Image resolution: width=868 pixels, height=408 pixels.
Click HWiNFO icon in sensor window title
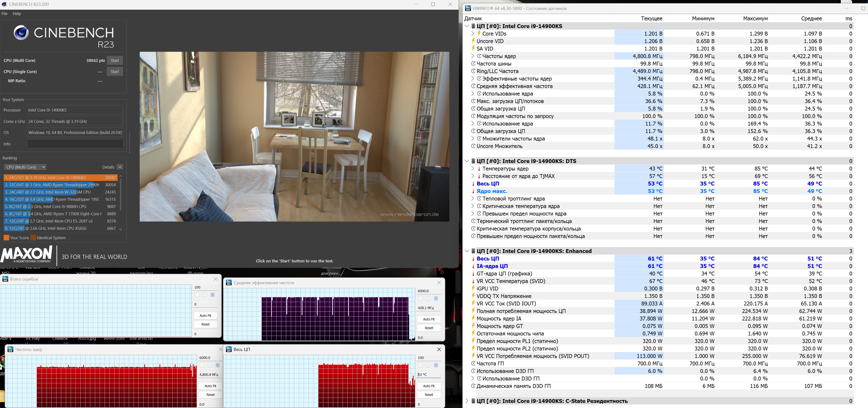[x=468, y=8]
